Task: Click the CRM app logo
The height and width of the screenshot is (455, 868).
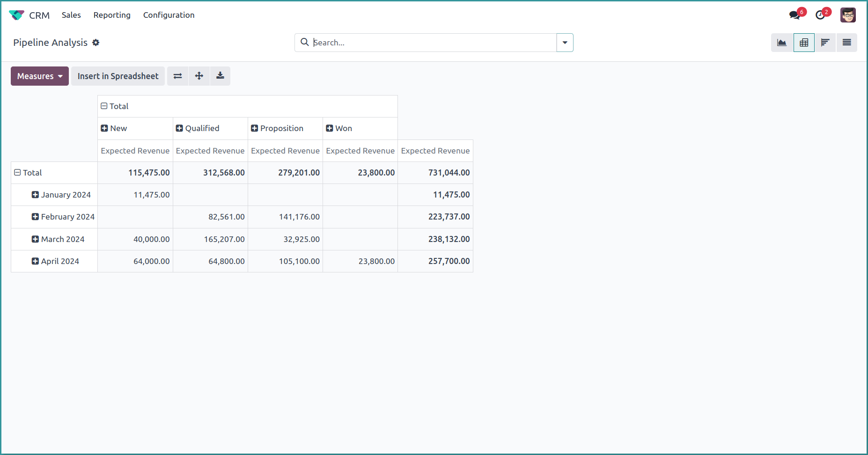Action: point(16,15)
